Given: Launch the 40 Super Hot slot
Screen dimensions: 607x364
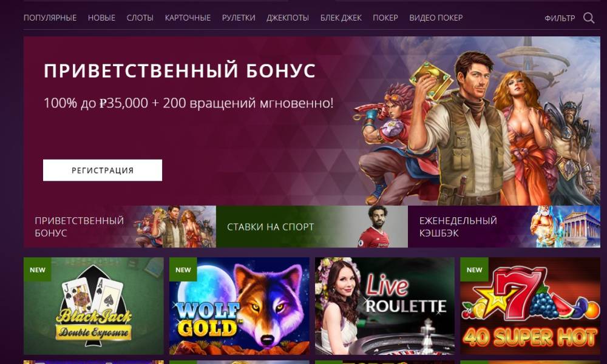Looking at the screenshot, I should 531,306.
